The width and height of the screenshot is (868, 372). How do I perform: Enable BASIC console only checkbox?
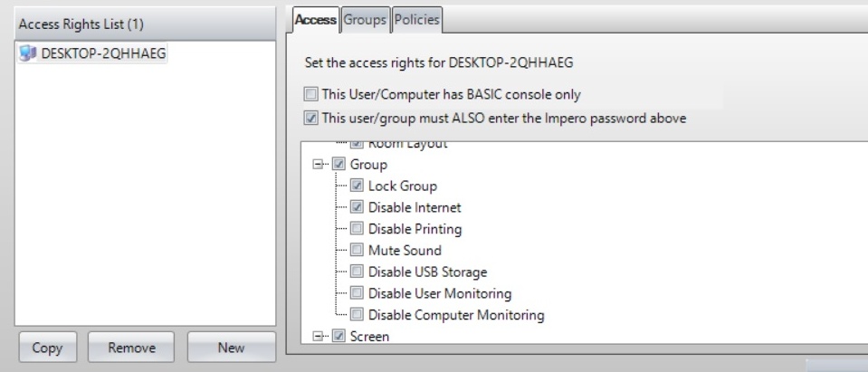[x=310, y=93]
